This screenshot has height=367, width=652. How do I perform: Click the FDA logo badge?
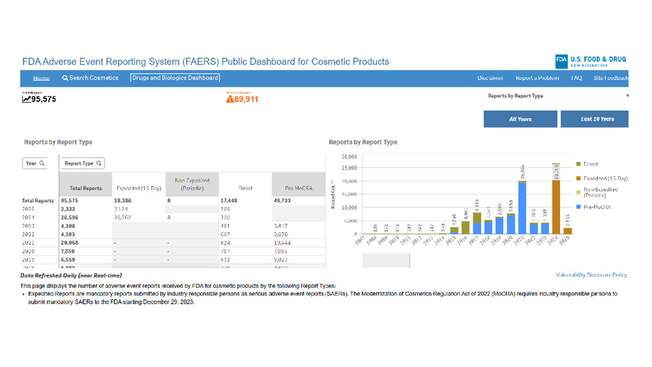pyautogui.click(x=561, y=62)
